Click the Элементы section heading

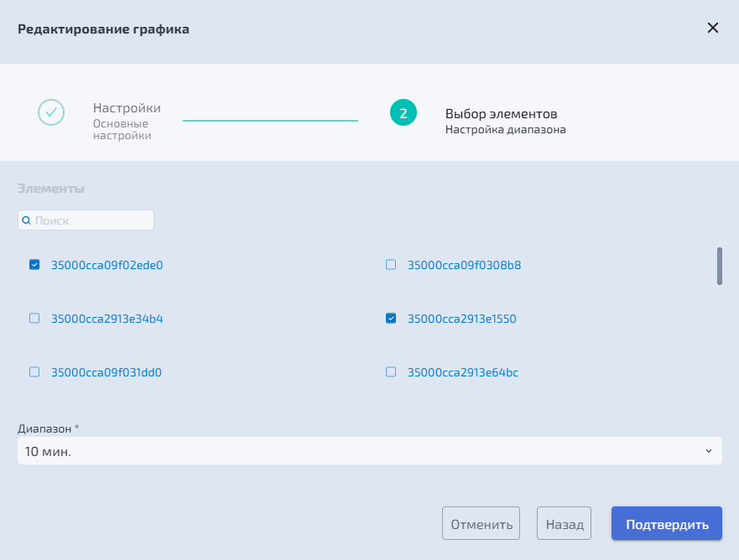51,189
